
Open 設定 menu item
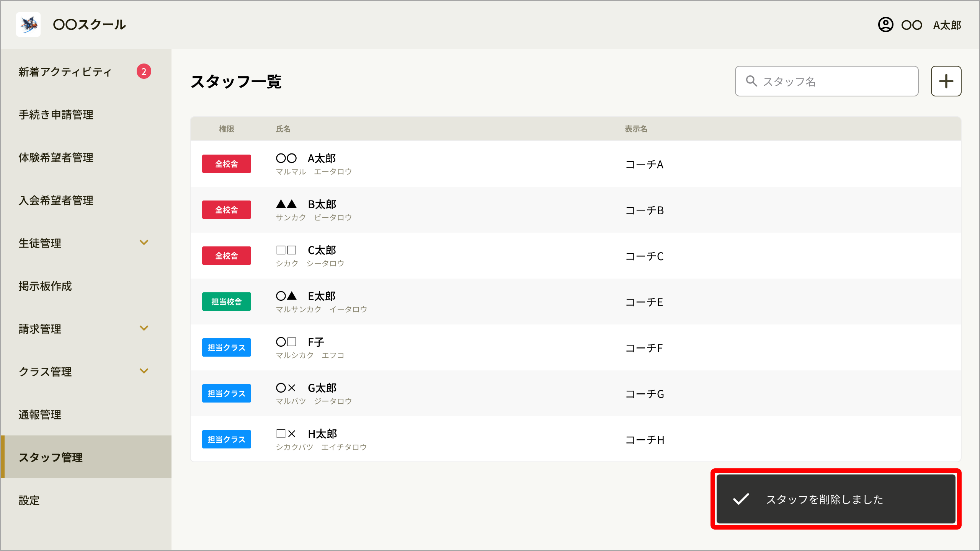[x=86, y=500]
